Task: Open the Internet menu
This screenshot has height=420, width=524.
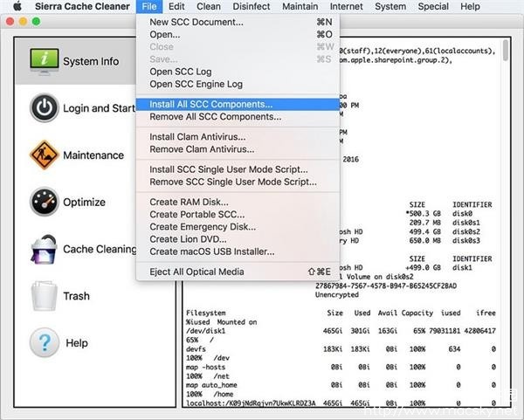Action: (346, 6)
